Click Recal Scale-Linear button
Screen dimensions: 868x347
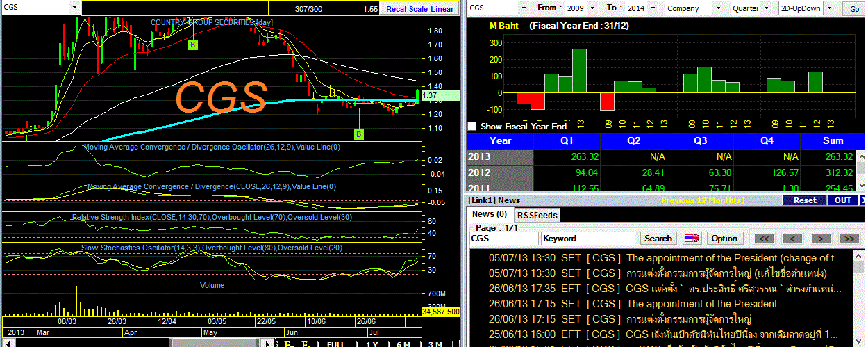pos(420,8)
